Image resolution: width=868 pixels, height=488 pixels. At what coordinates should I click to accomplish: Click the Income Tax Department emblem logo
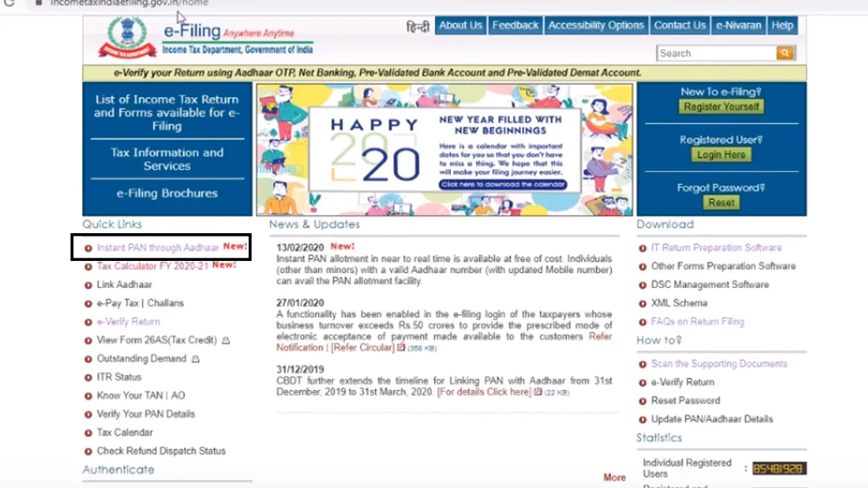click(x=127, y=37)
